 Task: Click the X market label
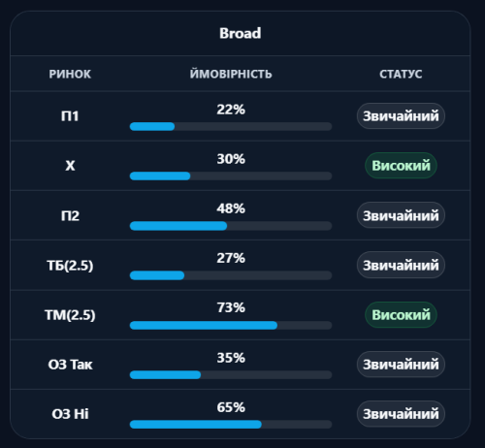pos(70,166)
